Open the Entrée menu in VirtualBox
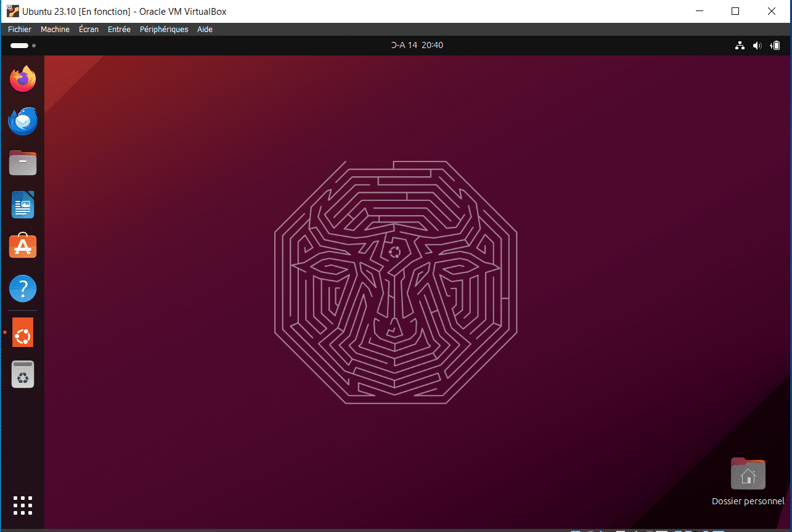Image resolution: width=792 pixels, height=532 pixels. click(x=118, y=29)
